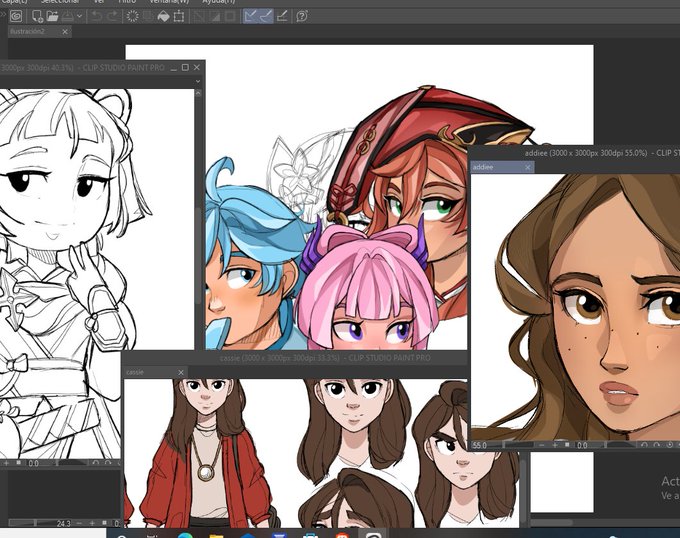Open the dropdown arrow beside Save icon
680x538 pixels.
[79, 16]
